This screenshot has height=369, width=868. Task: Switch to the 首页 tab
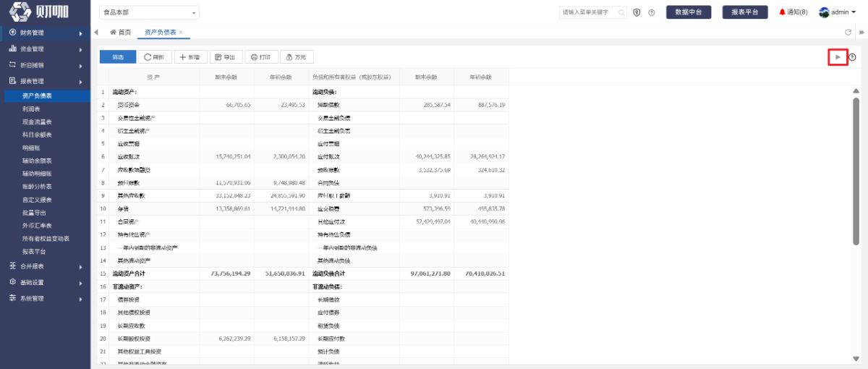click(120, 33)
